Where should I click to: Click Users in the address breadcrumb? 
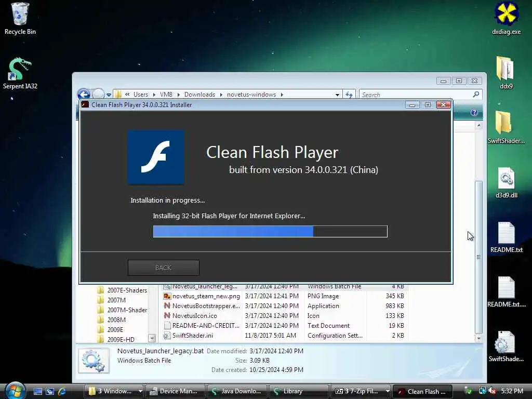(x=140, y=95)
